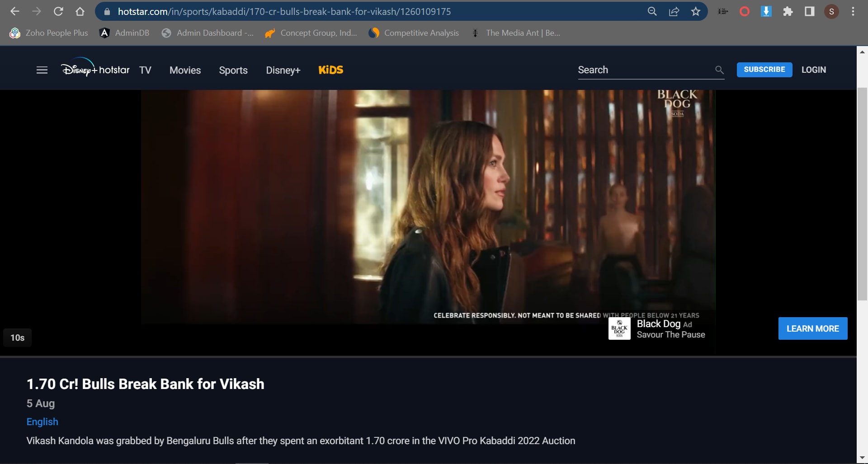
Task: Open the KiDS section
Action: [x=331, y=70]
